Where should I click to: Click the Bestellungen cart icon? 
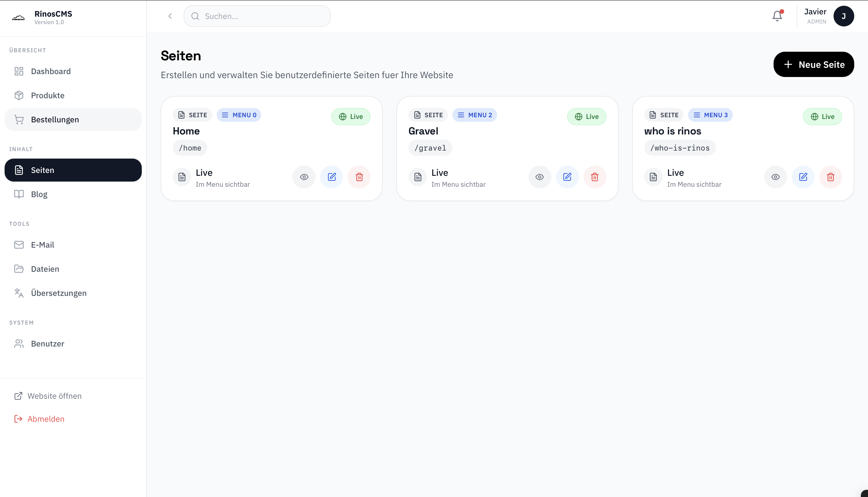tap(19, 120)
